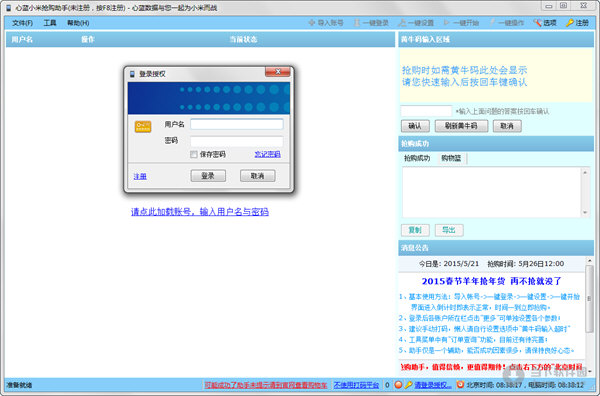Screen dimensions: 600x396
Task: Click the phone icon in dialog title
Action: 133,74
